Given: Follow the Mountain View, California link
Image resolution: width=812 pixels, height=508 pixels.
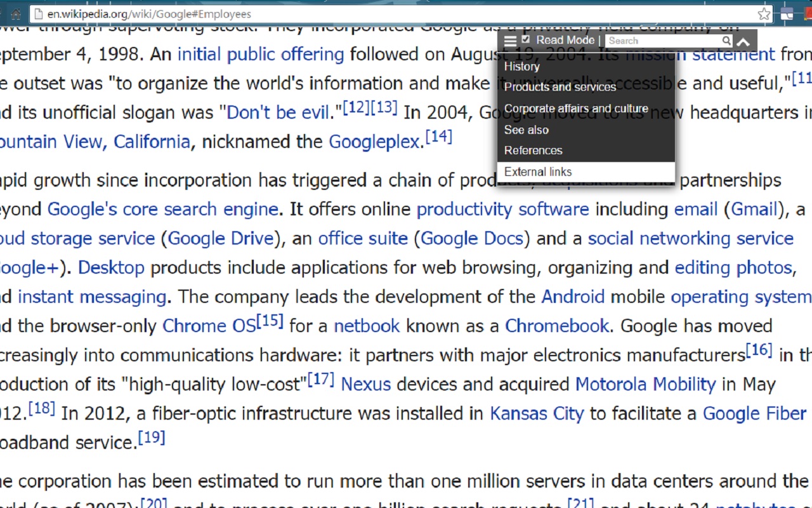Looking at the screenshot, I should 95,142.
